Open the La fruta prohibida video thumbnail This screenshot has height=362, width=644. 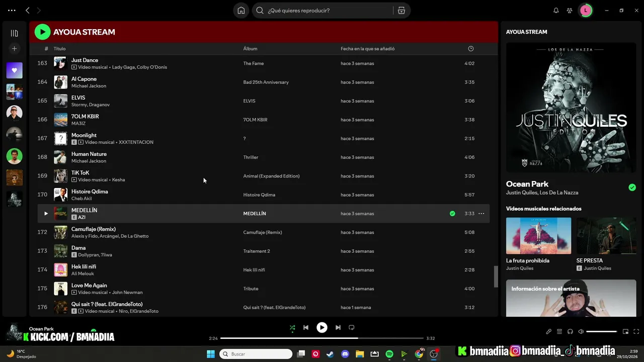pyautogui.click(x=538, y=236)
